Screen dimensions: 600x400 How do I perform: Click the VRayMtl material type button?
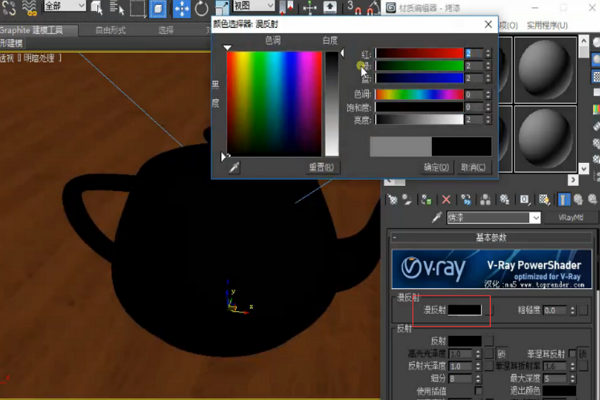571,218
